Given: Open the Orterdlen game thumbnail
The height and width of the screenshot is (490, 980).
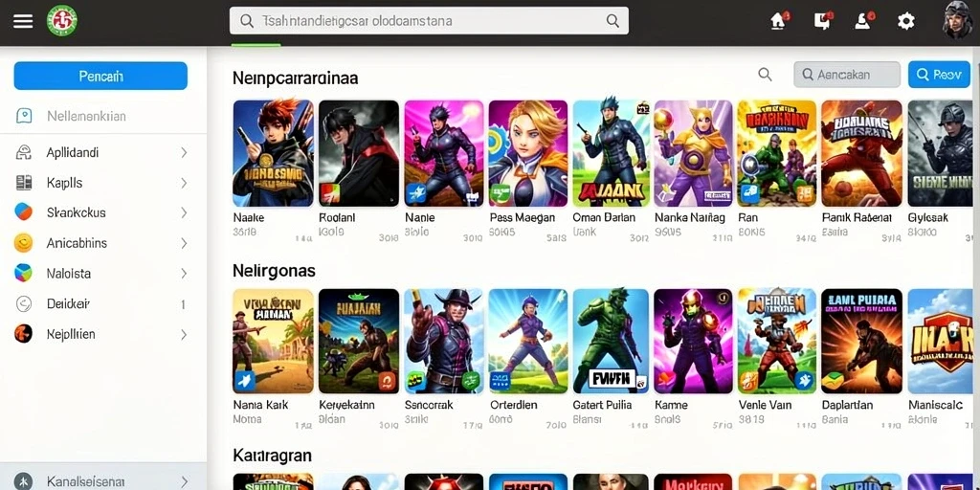Looking at the screenshot, I should 528,342.
